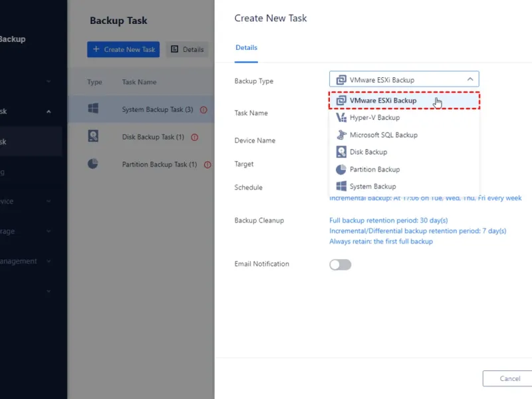This screenshot has width=532, height=399.
Task: Open Incremental/Differential backup retention period link
Action: [418, 231]
